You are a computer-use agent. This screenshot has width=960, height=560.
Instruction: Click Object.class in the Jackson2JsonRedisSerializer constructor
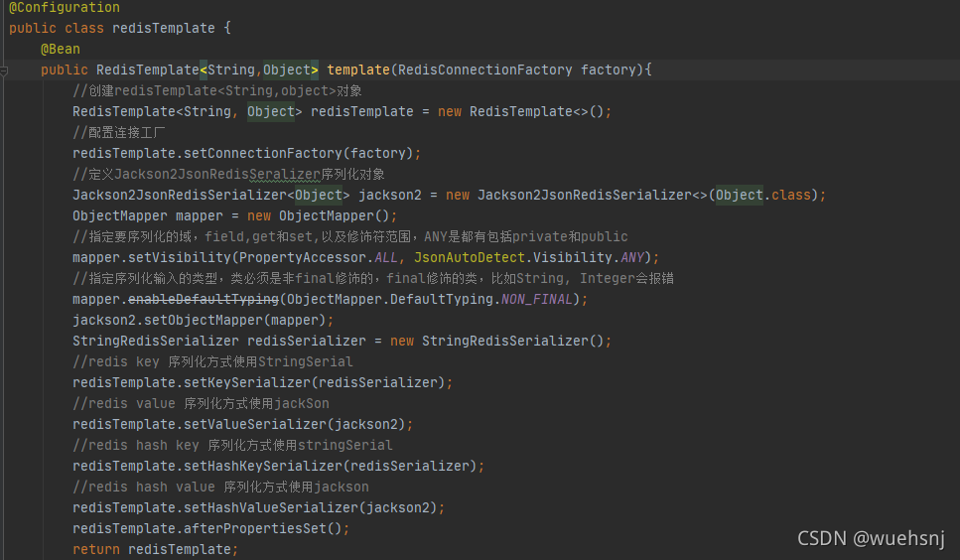(763, 195)
